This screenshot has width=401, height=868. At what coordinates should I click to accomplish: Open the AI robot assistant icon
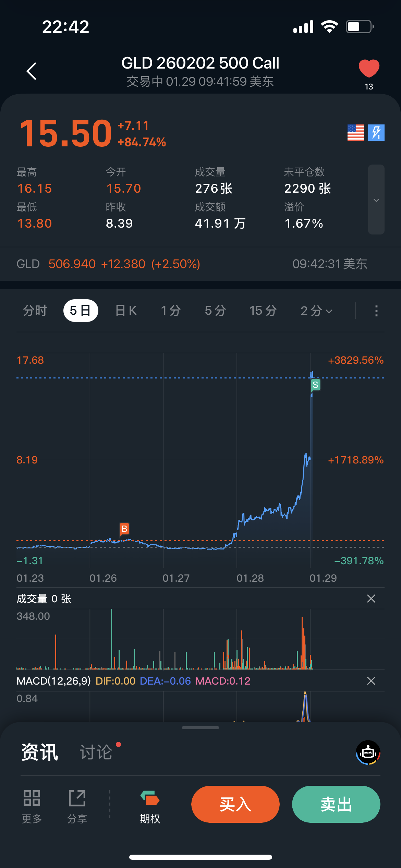pos(368,753)
